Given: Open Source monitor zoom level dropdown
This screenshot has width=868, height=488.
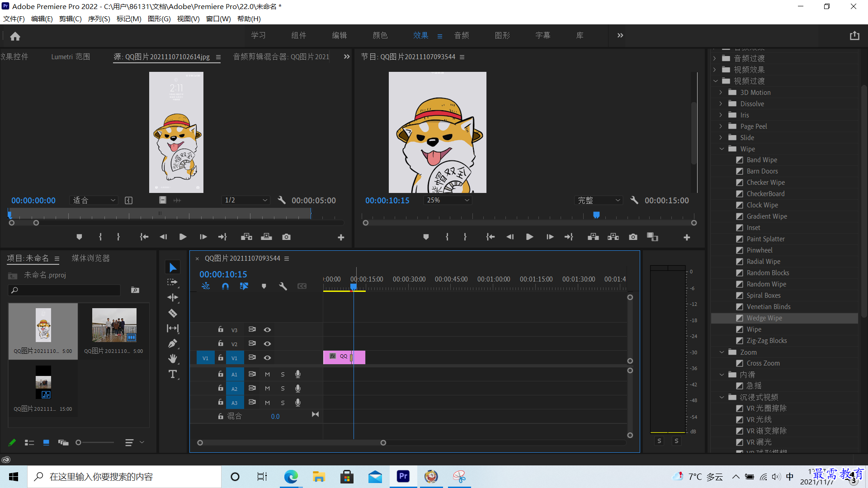Looking at the screenshot, I should pyautogui.click(x=94, y=200).
